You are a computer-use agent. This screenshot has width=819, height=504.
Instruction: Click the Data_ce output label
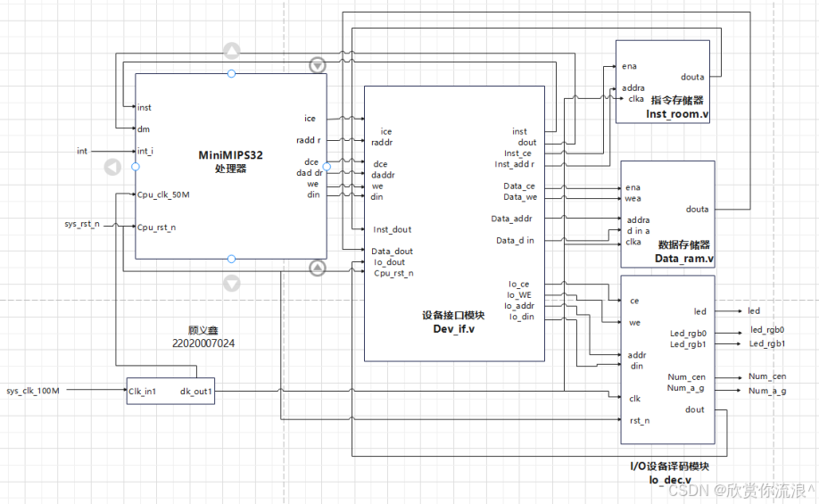[519, 186]
